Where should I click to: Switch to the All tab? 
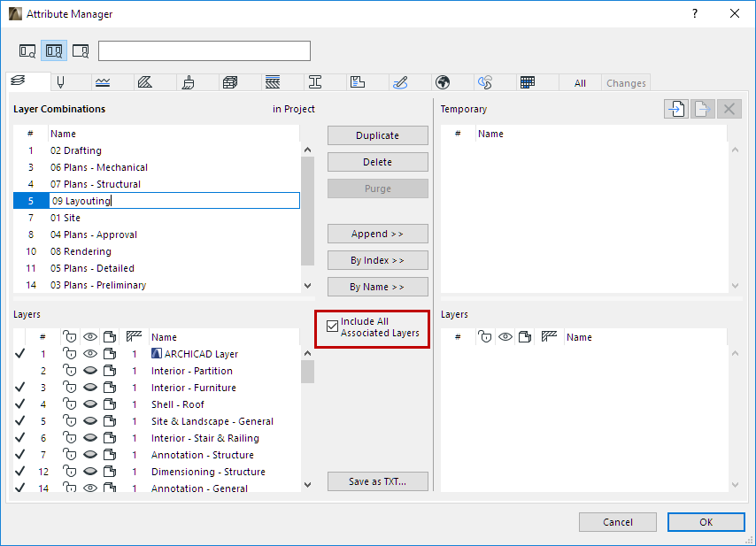[x=580, y=83]
